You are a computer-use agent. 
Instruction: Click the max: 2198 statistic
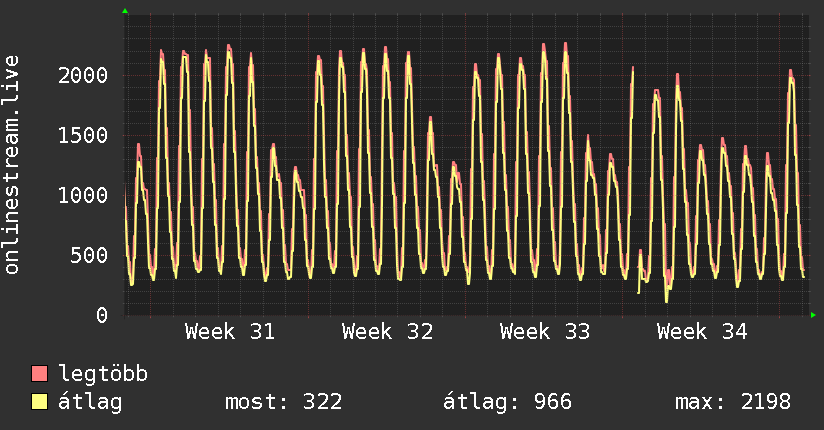733,402
